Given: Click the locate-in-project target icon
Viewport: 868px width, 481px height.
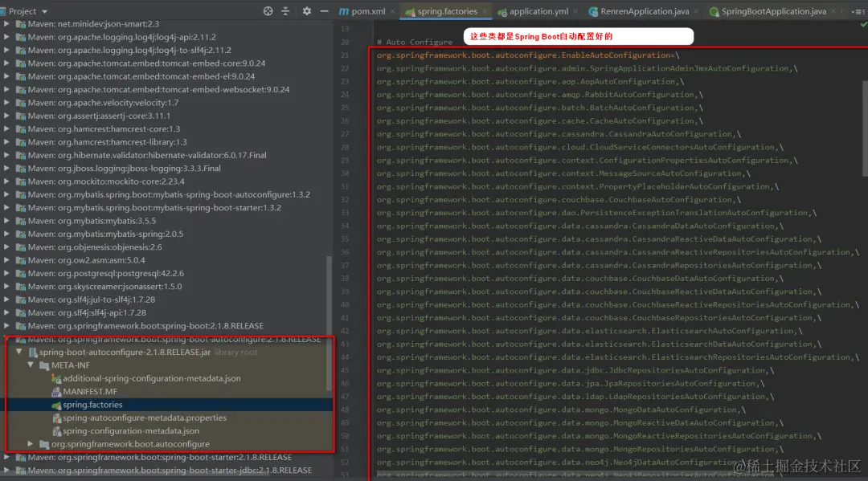Looking at the screenshot, I should [x=268, y=11].
